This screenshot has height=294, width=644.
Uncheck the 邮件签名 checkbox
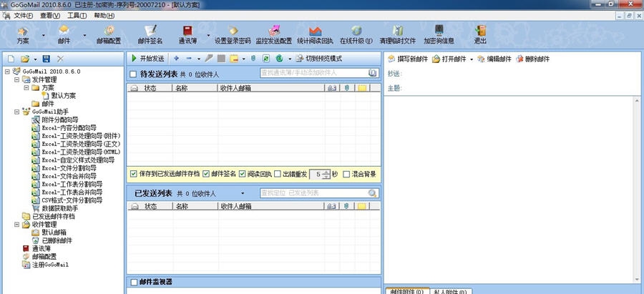tap(206, 174)
